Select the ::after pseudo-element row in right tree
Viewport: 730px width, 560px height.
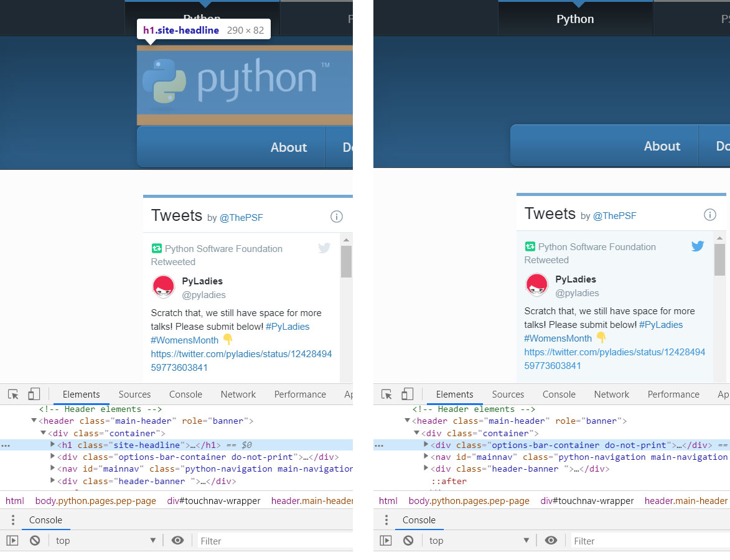pos(449,482)
